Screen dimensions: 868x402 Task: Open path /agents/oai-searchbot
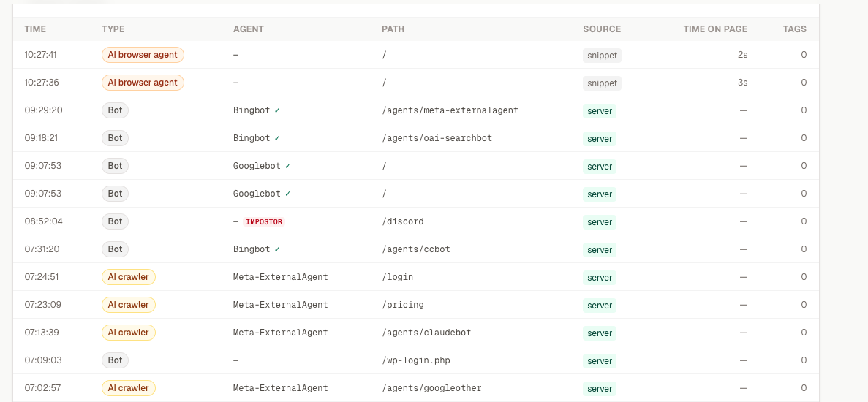coord(437,137)
